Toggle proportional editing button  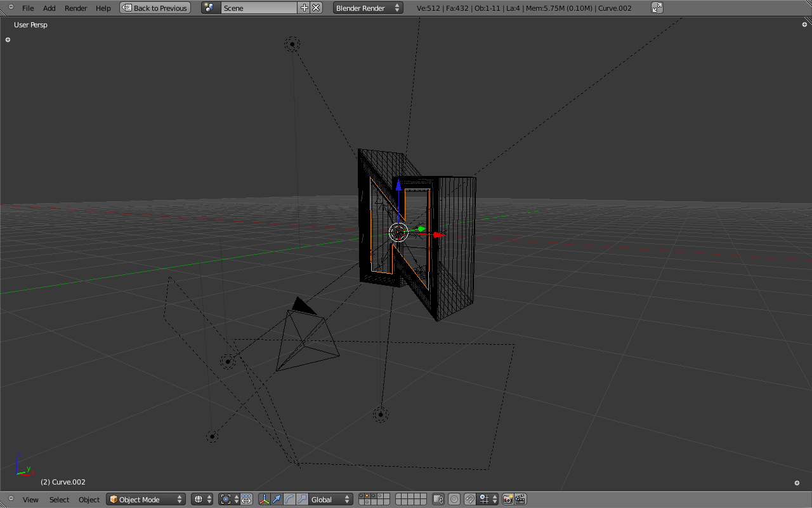point(454,500)
